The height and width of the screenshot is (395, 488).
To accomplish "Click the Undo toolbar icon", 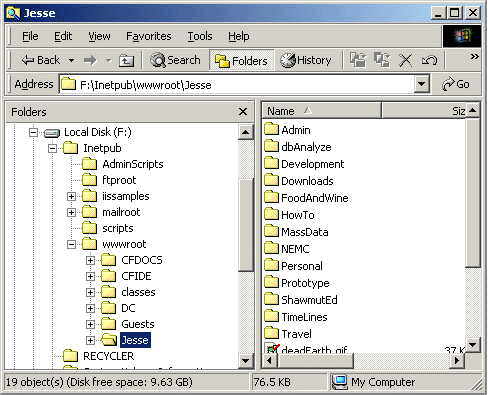I will coord(429,61).
